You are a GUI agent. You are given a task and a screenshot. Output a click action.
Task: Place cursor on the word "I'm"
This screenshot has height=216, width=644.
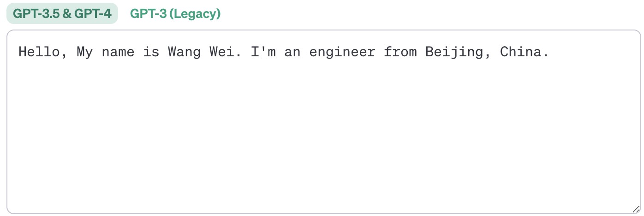(x=263, y=52)
